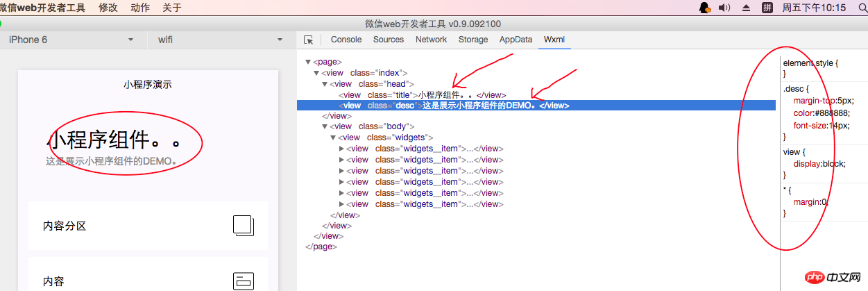Switch to the Network tab
This screenshot has height=291, width=868.
pyautogui.click(x=431, y=40)
